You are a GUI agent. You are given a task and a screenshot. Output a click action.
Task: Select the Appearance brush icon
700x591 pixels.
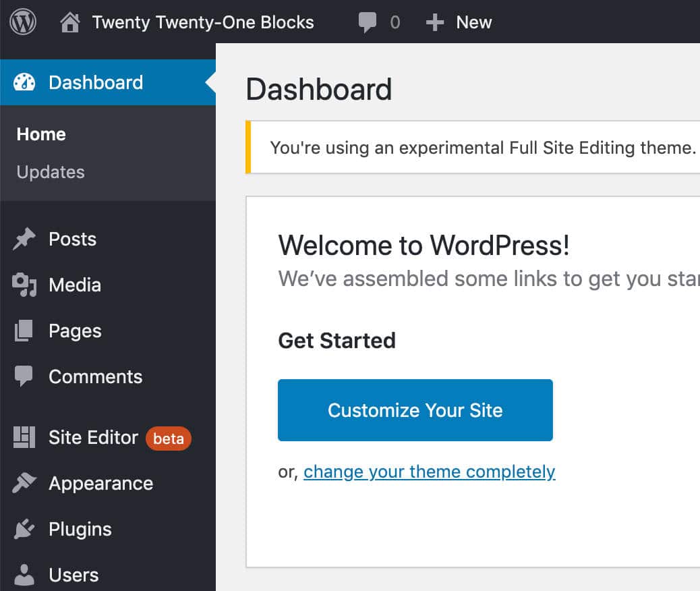(x=24, y=483)
